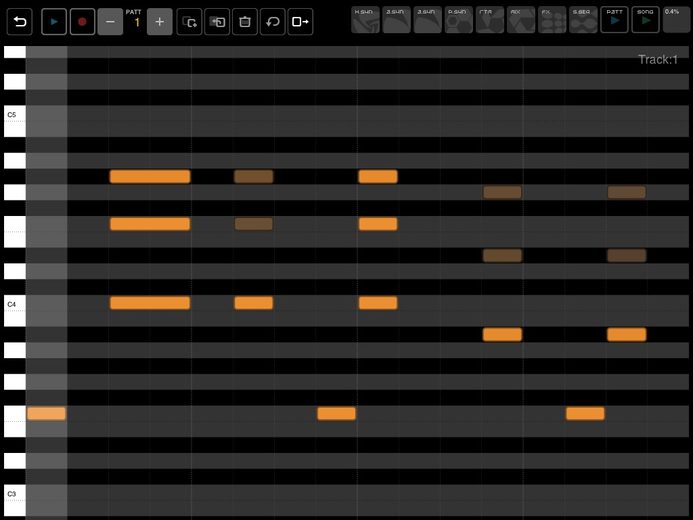Screen dimensions: 693x520
Task: Click the PATT play mode button
Action: click(x=614, y=20)
